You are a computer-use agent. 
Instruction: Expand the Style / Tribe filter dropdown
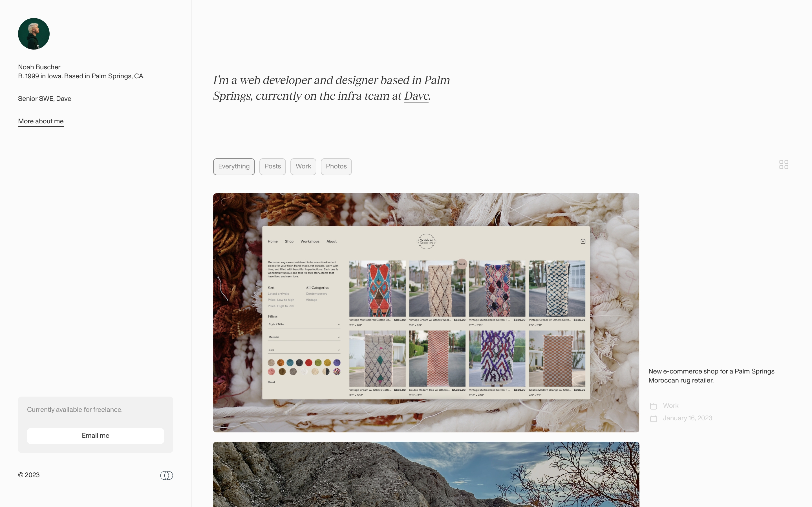[304, 324]
